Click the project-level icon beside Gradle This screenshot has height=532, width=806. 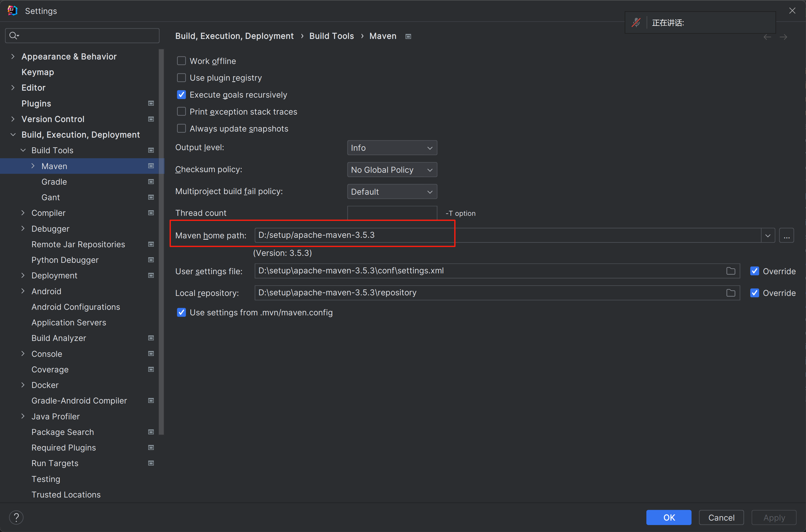click(x=151, y=182)
